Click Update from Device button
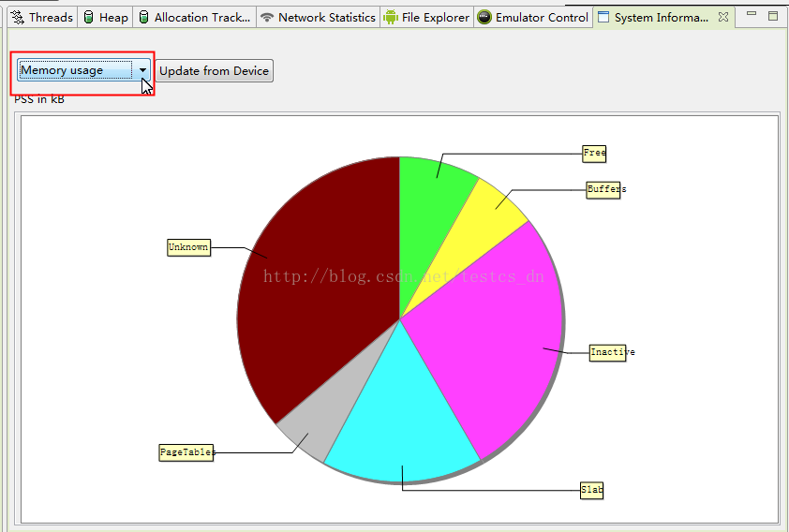789x532 pixels. [x=214, y=71]
